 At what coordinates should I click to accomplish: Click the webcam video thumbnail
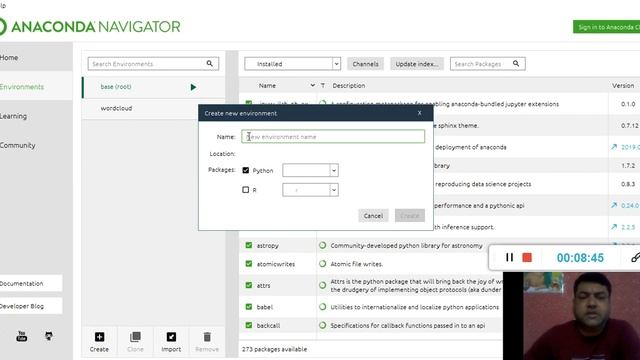[x=571, y=316]
